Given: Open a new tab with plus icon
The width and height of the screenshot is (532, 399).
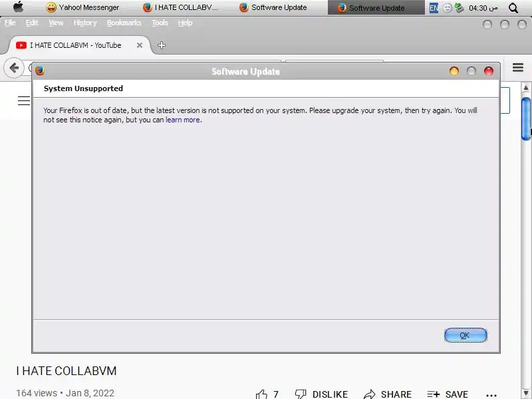Looking at the screenshot, I should tap(162, 45).
